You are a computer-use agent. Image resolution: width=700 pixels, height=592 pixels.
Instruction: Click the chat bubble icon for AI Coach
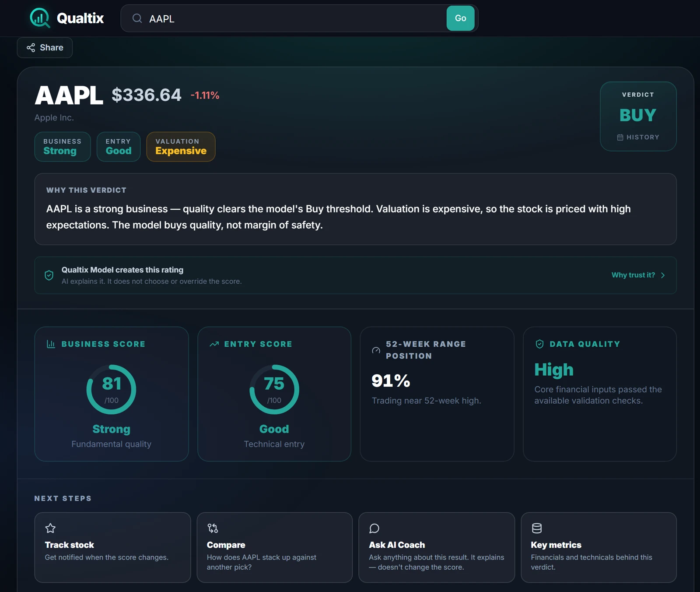[374, 528]
